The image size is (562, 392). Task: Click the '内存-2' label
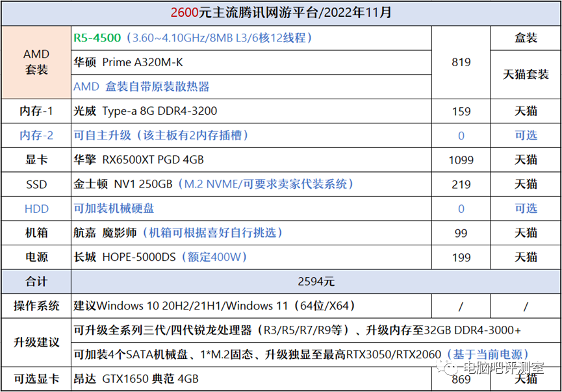pyautogui.click(x=36, y=136)
